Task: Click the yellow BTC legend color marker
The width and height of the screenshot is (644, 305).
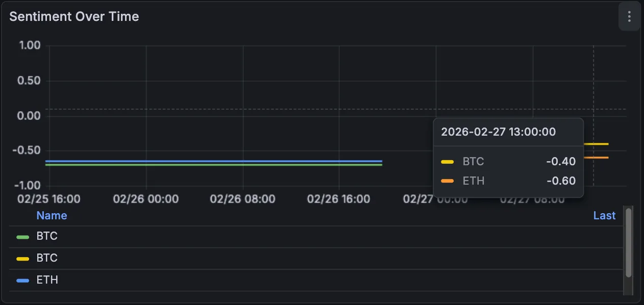Action: tap(22, 259)
